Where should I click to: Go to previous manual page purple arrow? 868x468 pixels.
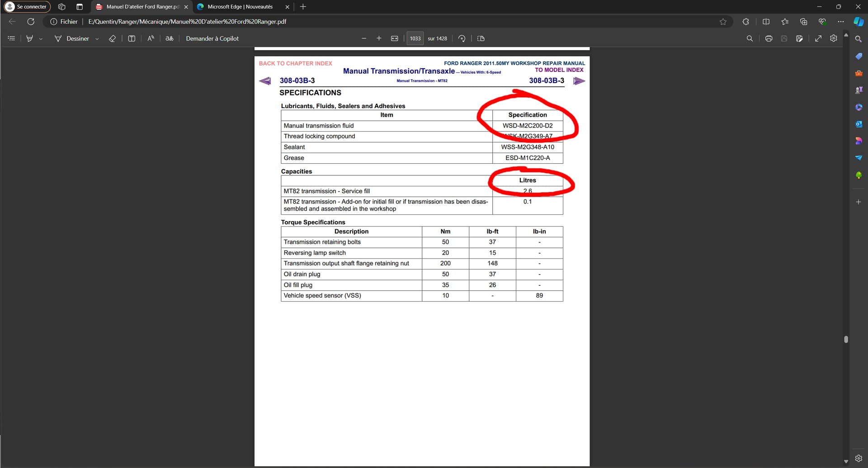click(265, 81)
